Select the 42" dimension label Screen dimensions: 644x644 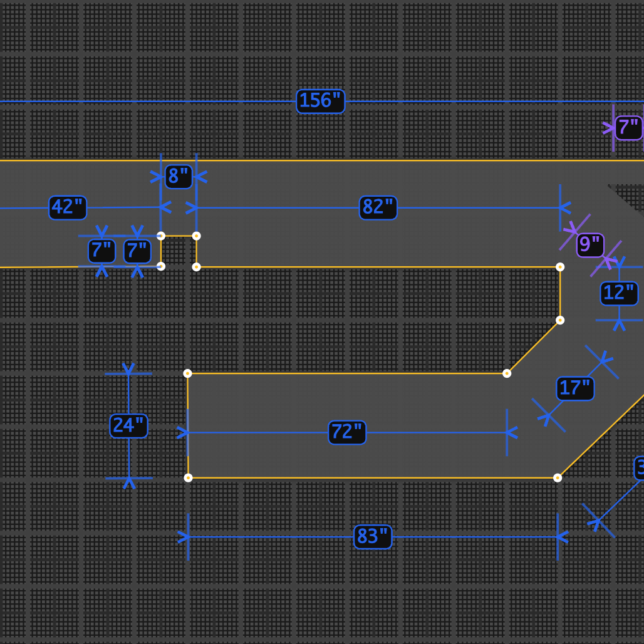68,207
